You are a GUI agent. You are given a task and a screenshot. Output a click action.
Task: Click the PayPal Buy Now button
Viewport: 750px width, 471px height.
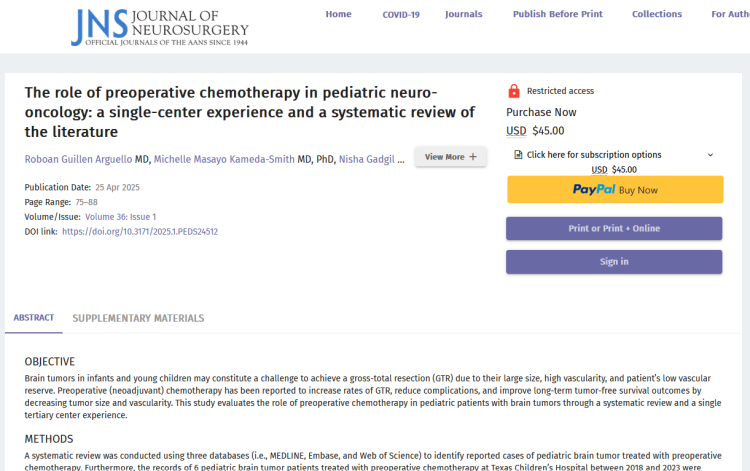click(614, 189)
